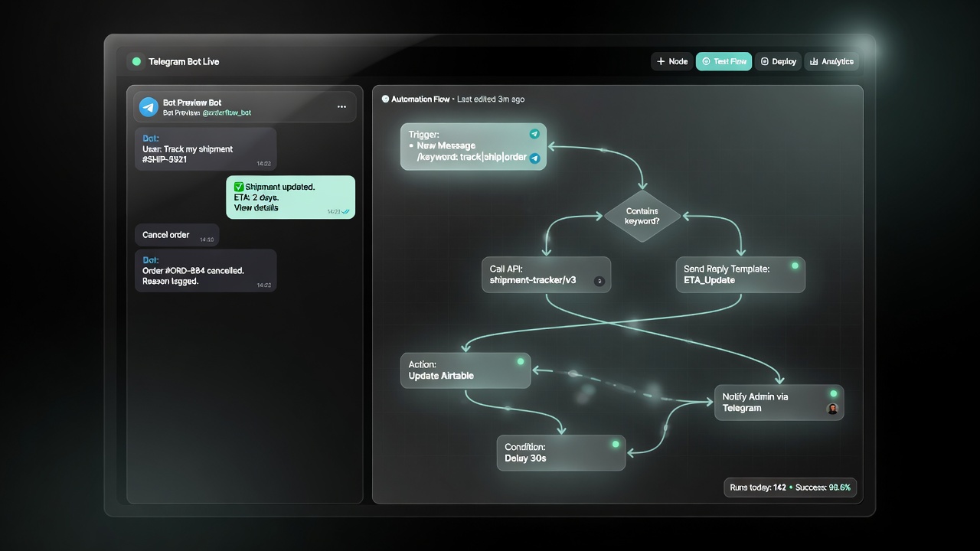Viewport: 980px width, 551px height.
Task: Click the Success 98.6% text
Action: point(823,487)
